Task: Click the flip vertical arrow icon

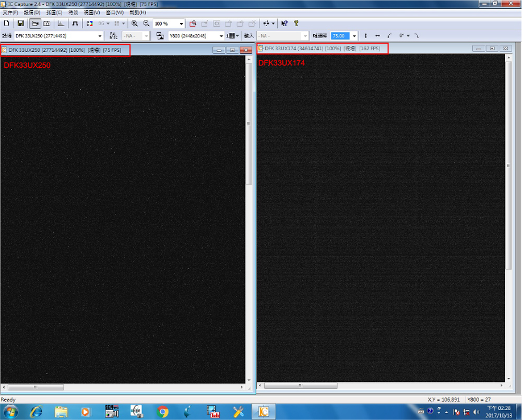Action: pyautogui.click(x=365, y=36)
